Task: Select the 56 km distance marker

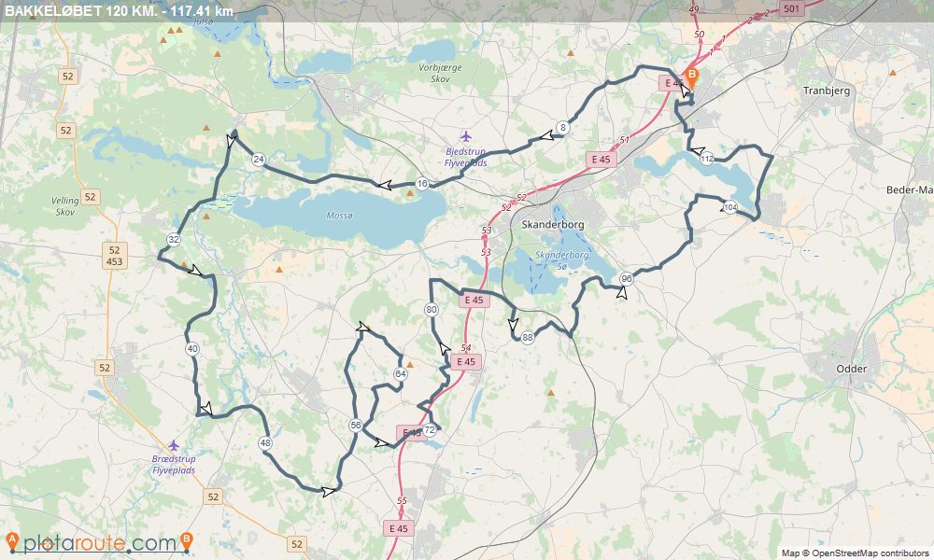Action: coord(356,425)
